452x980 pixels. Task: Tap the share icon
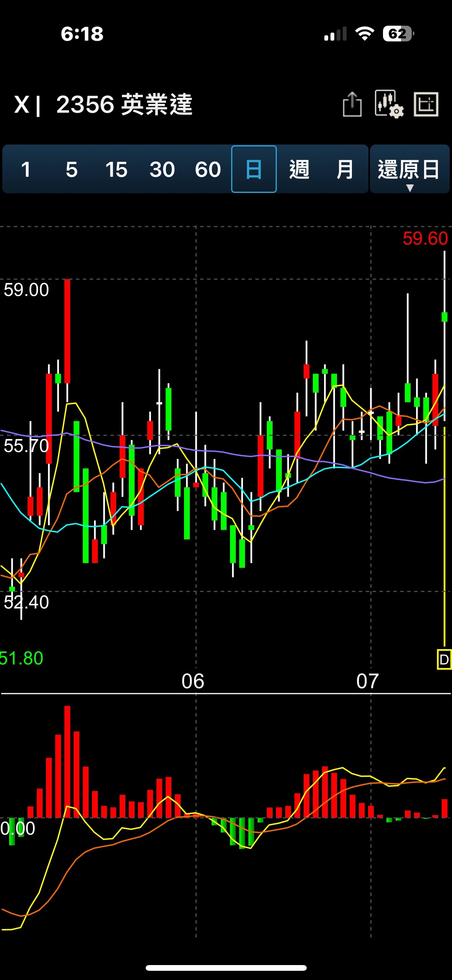(352, 104)
